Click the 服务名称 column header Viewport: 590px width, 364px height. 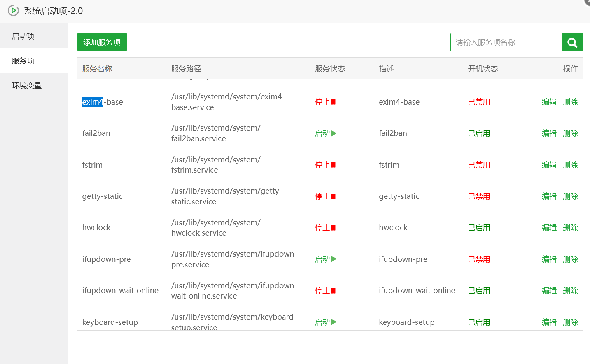point(97,69)
